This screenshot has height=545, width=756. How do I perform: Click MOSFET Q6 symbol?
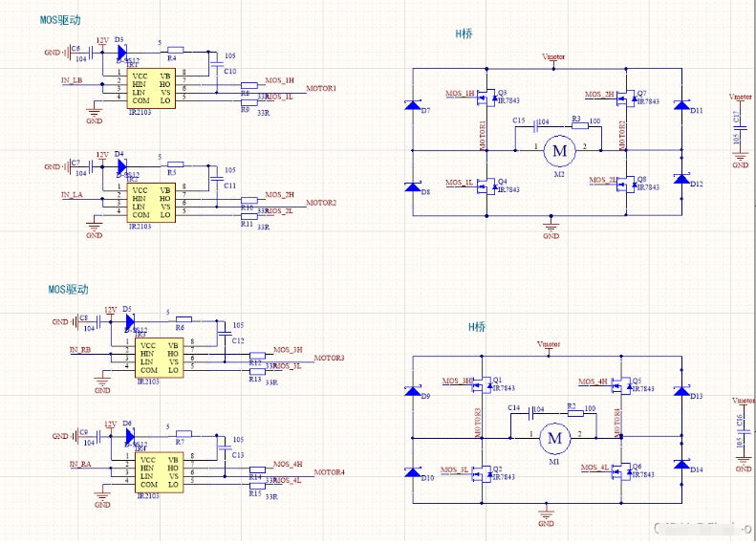click(621, 471)
